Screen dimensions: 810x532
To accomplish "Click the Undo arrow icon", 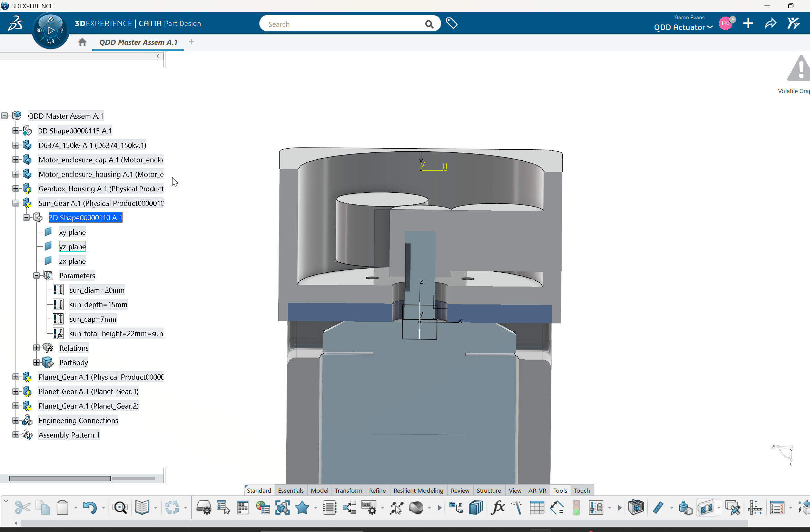I will coord(90,508).
